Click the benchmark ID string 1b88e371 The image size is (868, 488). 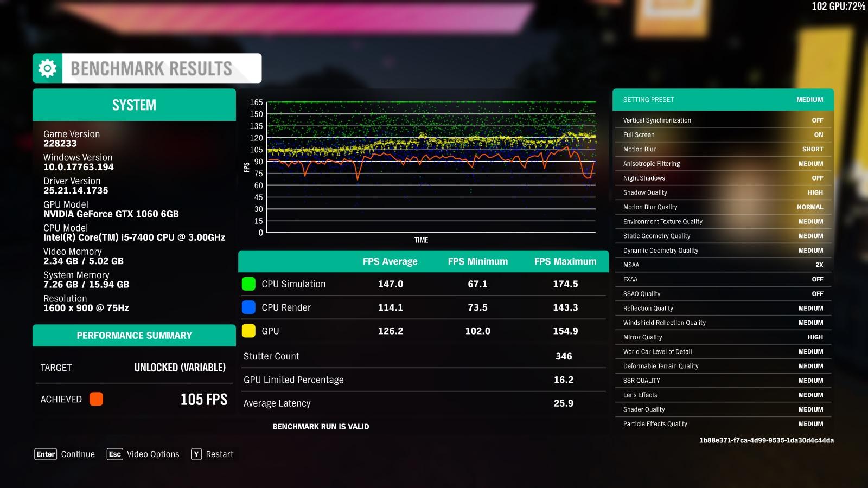pyautogui.click(x=766, y=440)
